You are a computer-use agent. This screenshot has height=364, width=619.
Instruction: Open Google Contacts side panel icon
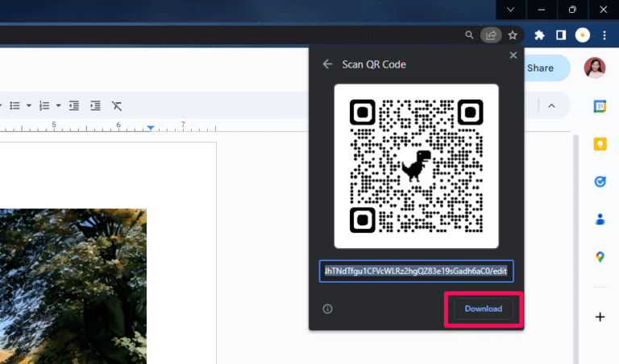click(600, 219)
